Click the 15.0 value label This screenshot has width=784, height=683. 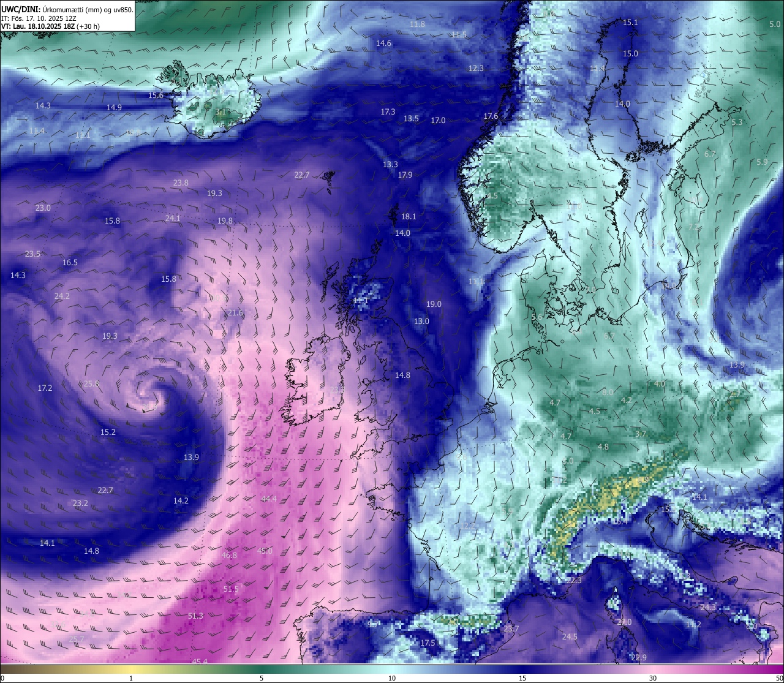point(630,53)
